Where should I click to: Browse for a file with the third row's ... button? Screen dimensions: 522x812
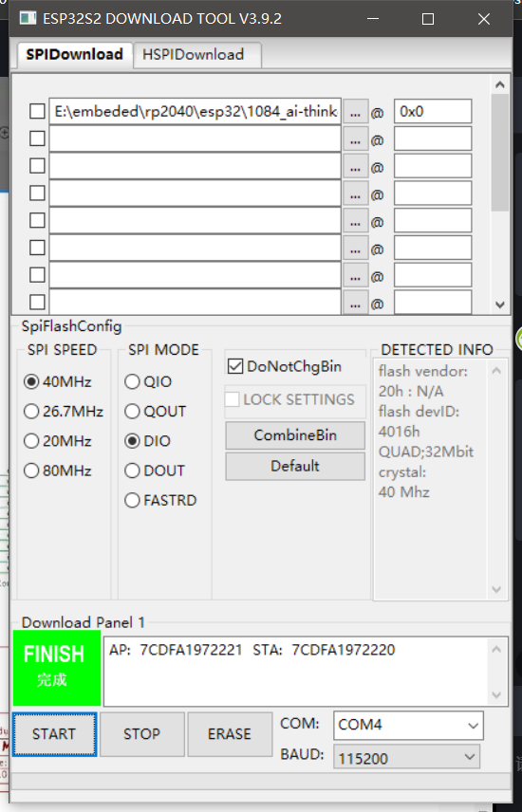(x=356, y=167)
